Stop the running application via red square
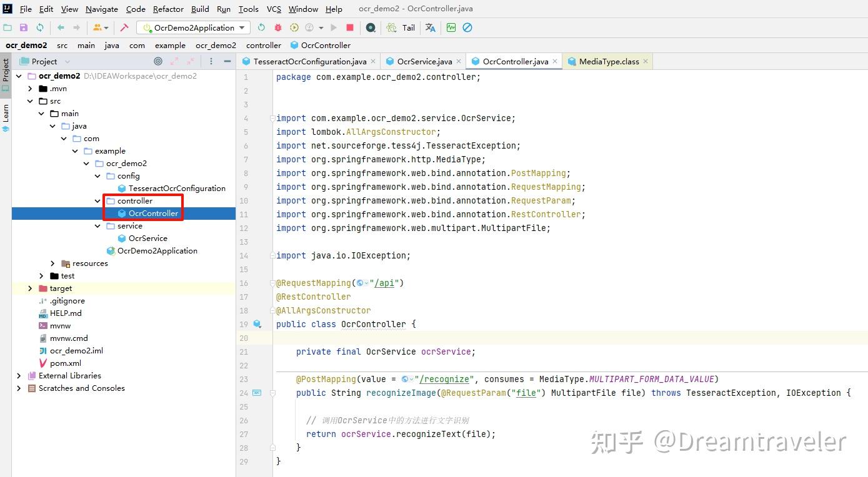The image size is (868, 477). point(349,27)
